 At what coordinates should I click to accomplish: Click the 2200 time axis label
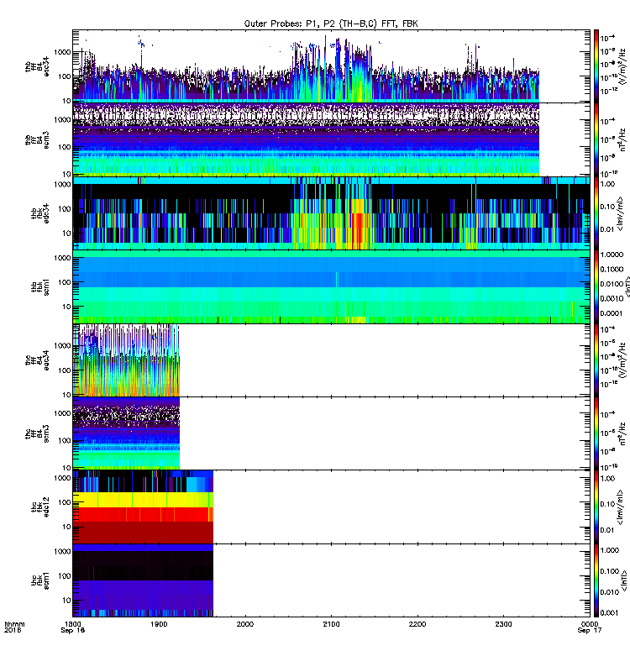pos(417,624)
